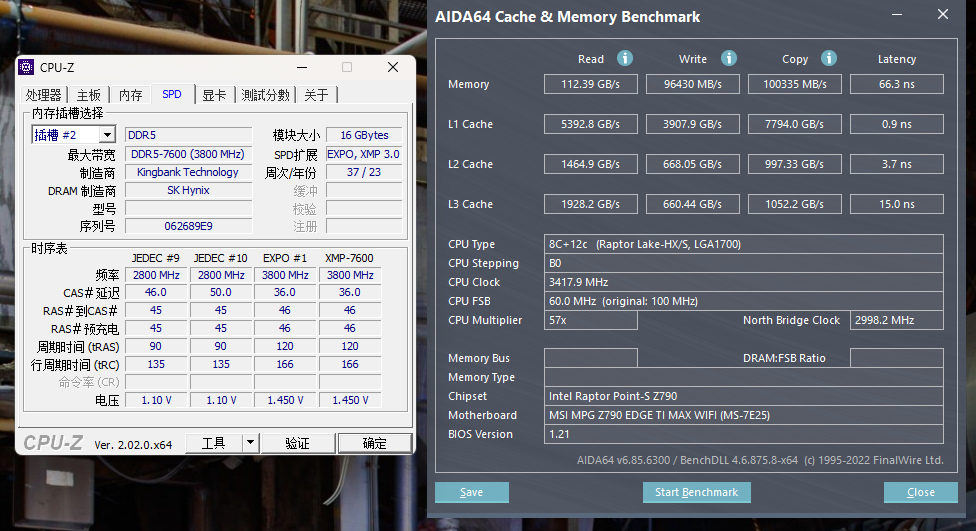This screenshot has height=531, width=976.
Task: Click the Read info icon in AIDA64
Action: click(x=624, y=59)
